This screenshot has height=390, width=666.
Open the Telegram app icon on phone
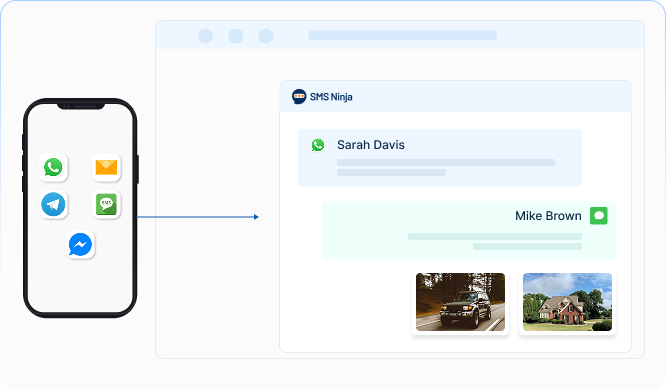[53, 204]
